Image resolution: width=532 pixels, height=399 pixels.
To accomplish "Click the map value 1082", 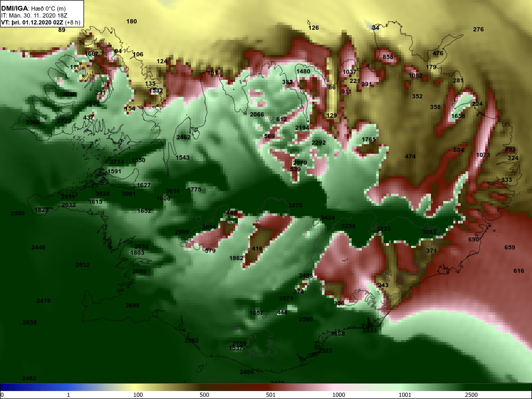I will tap(415, 76).
